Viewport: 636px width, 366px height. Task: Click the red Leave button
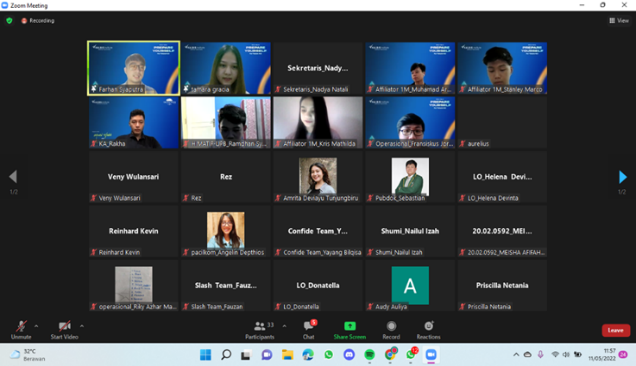[616, 330]
